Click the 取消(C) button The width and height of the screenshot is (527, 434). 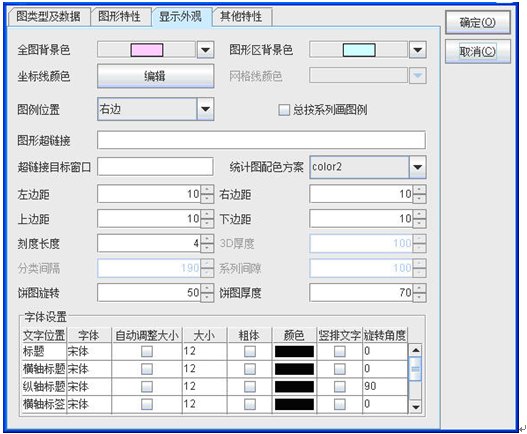[x=478, y=51]
